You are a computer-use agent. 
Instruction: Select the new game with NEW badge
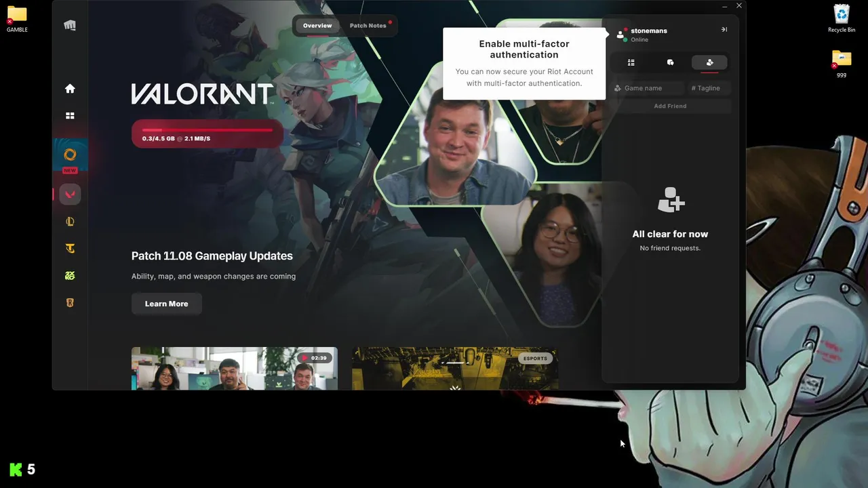point(70,157)
